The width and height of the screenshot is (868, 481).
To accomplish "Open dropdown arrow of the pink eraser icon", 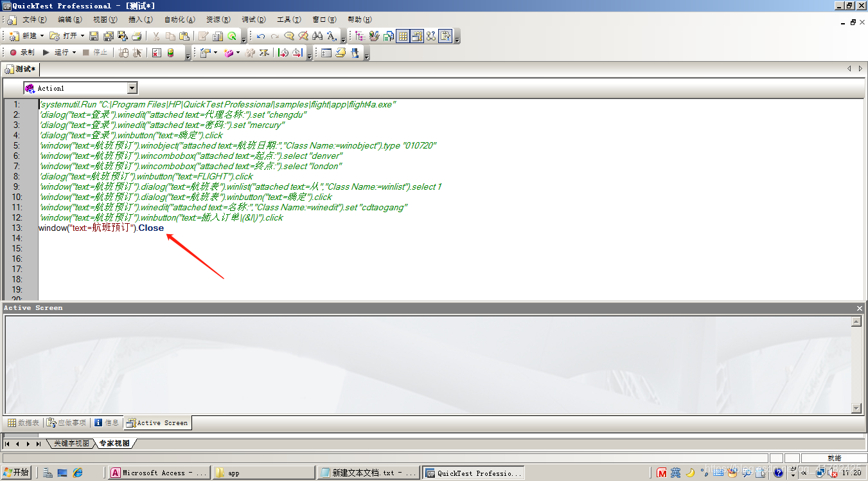I will coord(238,52).
